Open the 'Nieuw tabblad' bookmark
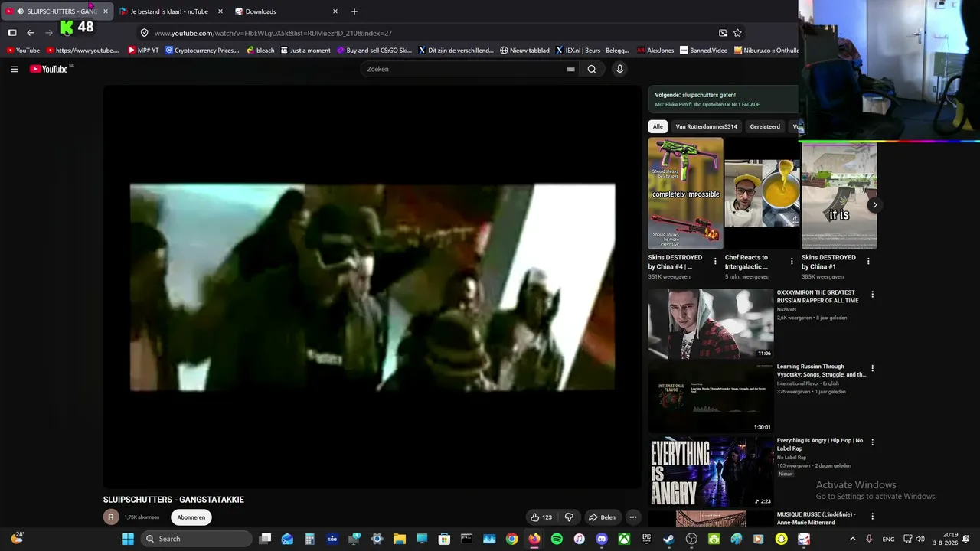 point(524,51)
